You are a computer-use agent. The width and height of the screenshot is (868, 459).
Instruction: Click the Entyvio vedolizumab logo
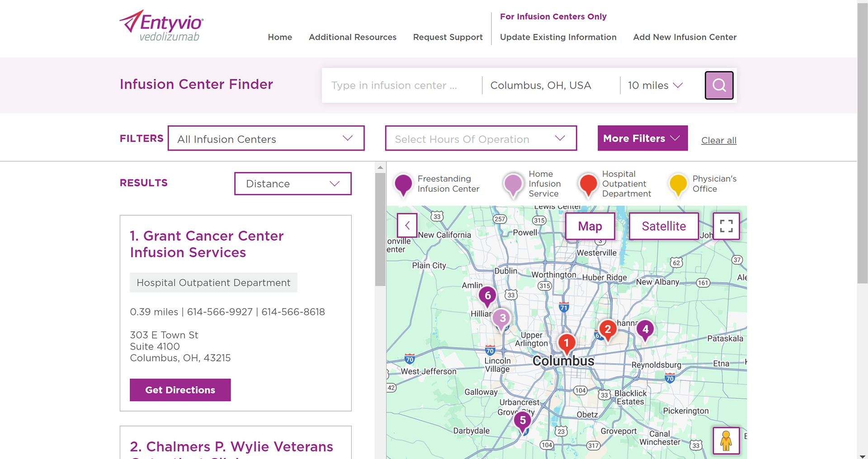pos(161,26)
